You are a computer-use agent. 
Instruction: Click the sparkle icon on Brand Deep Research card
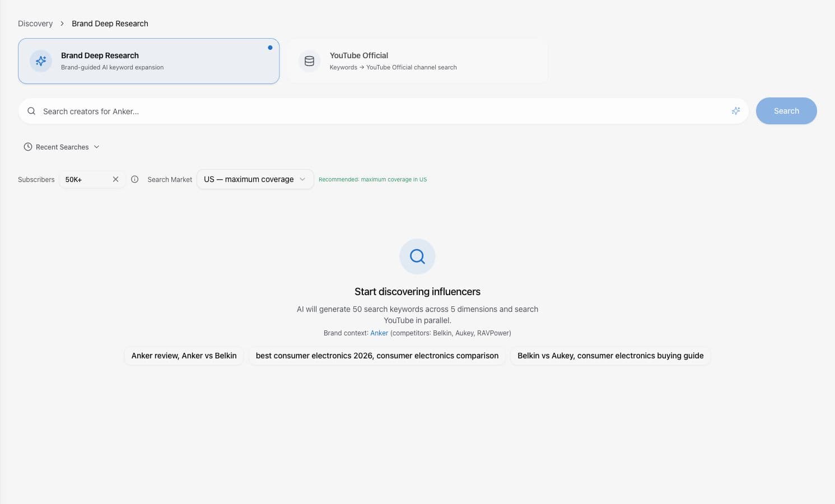coord(41,61)
